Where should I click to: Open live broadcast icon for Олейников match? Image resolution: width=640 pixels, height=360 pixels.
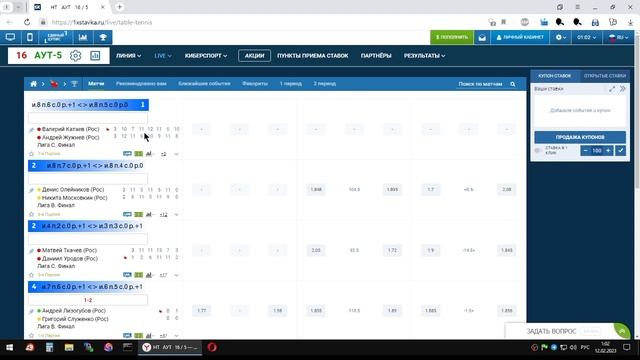click(127, 214)
